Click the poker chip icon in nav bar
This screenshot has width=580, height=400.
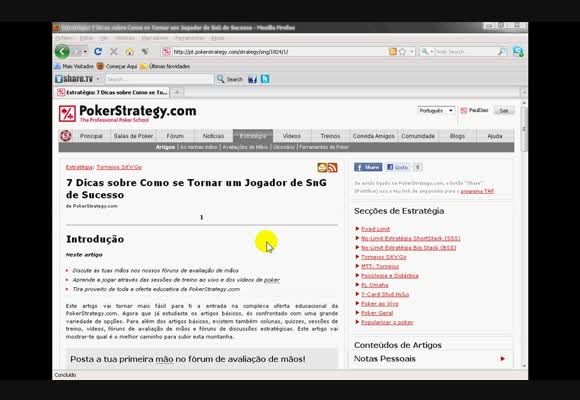click(x=65, y=136)
